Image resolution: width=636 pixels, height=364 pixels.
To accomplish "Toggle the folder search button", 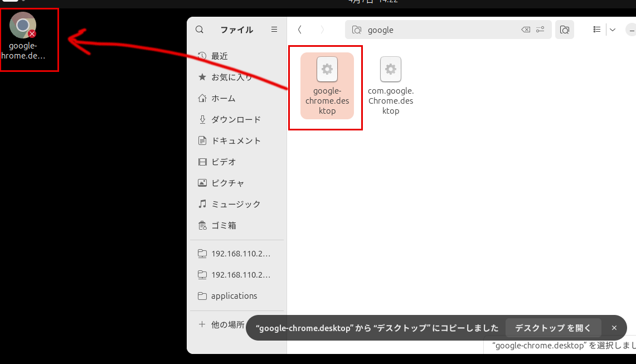I will coord(565,30).
